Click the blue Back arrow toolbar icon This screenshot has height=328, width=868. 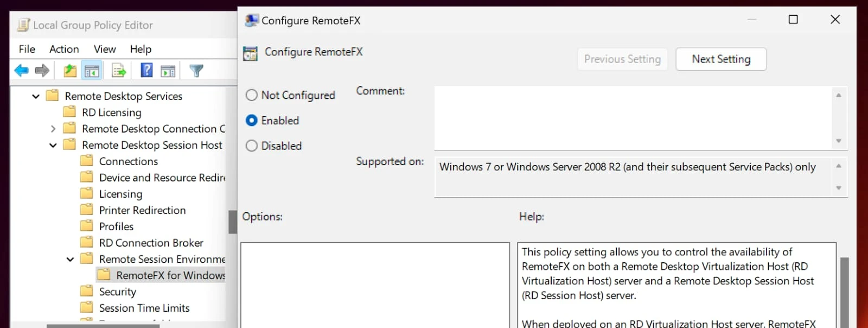tap(22, 71)
